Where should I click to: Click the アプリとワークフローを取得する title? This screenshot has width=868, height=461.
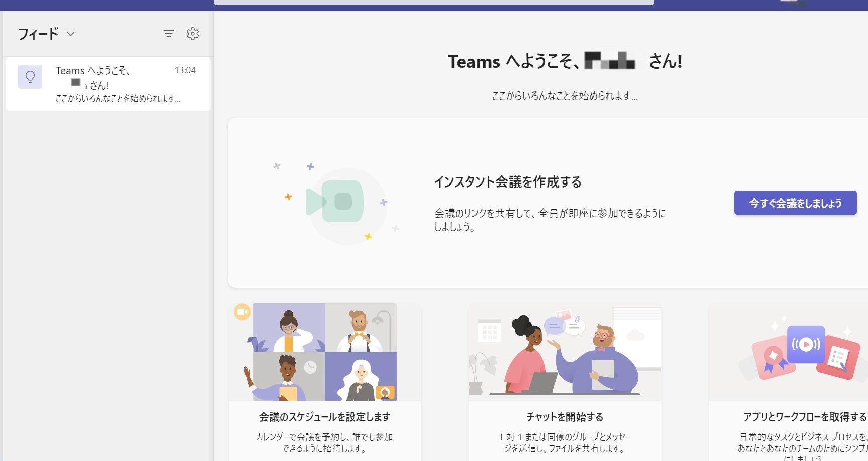805,417
